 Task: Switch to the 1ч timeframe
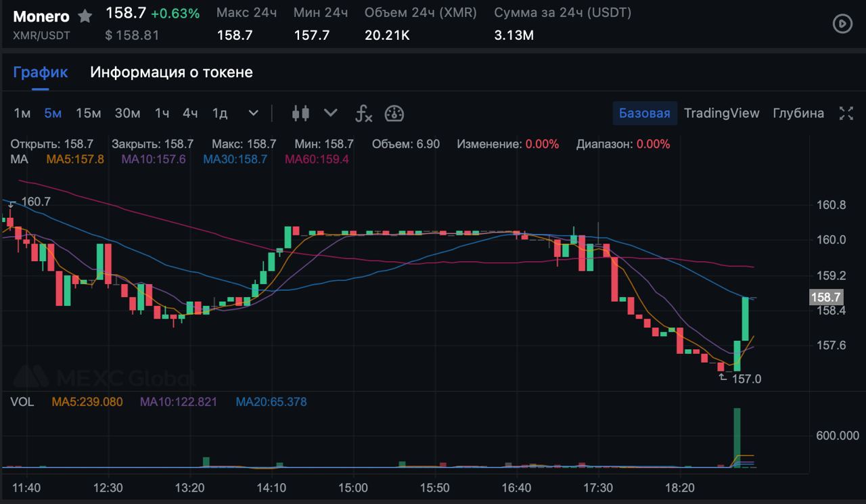162,113
